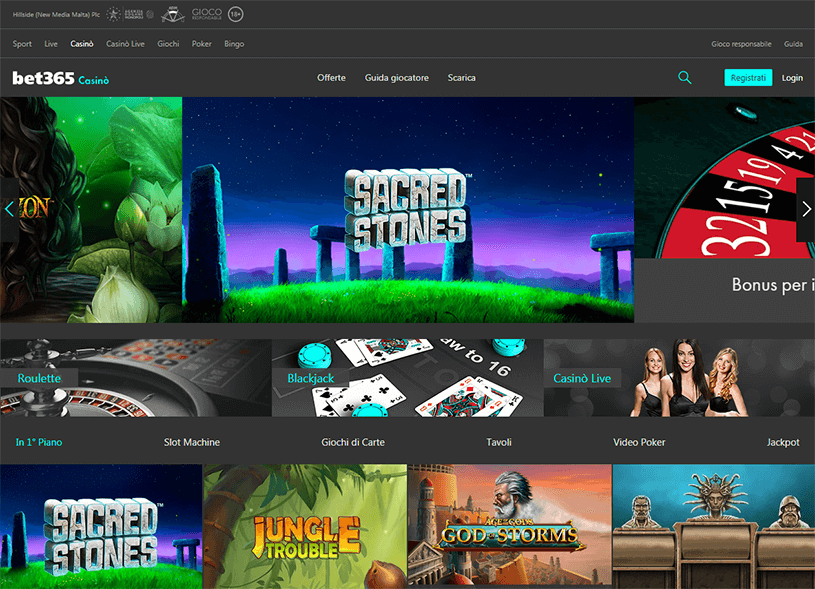Click the search magnifier icon

click(685, 77)
